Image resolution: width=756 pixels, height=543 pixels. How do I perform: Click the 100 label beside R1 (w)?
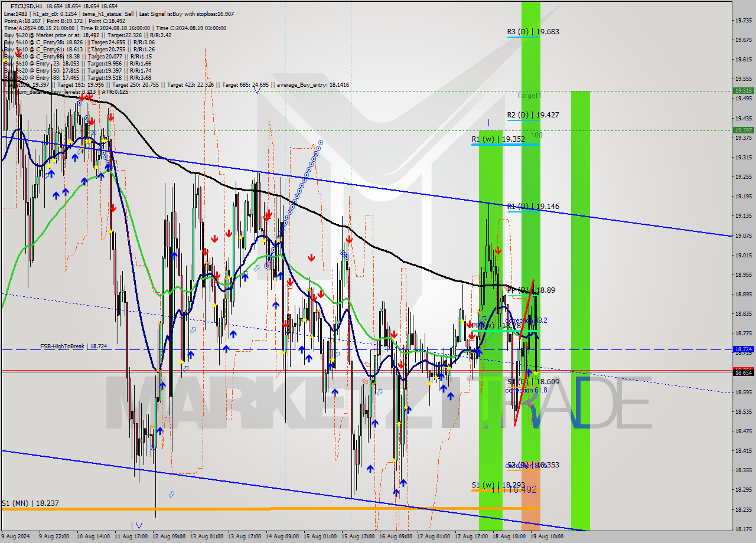[536, 135]
